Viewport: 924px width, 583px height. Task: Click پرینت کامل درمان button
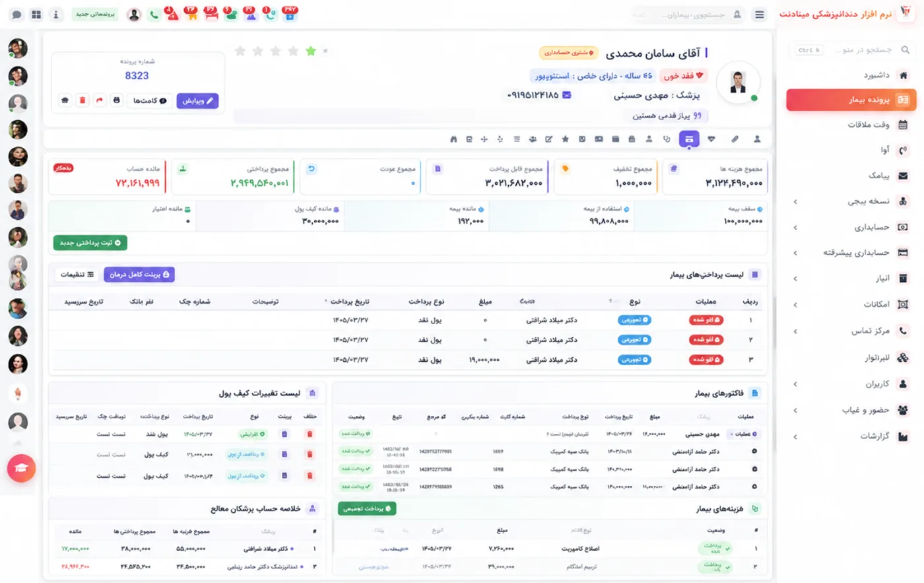tap(139, 274)
